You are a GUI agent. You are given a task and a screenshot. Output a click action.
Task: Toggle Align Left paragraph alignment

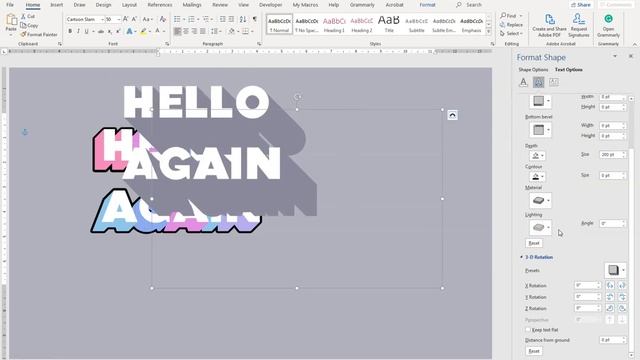coord(178,31)
